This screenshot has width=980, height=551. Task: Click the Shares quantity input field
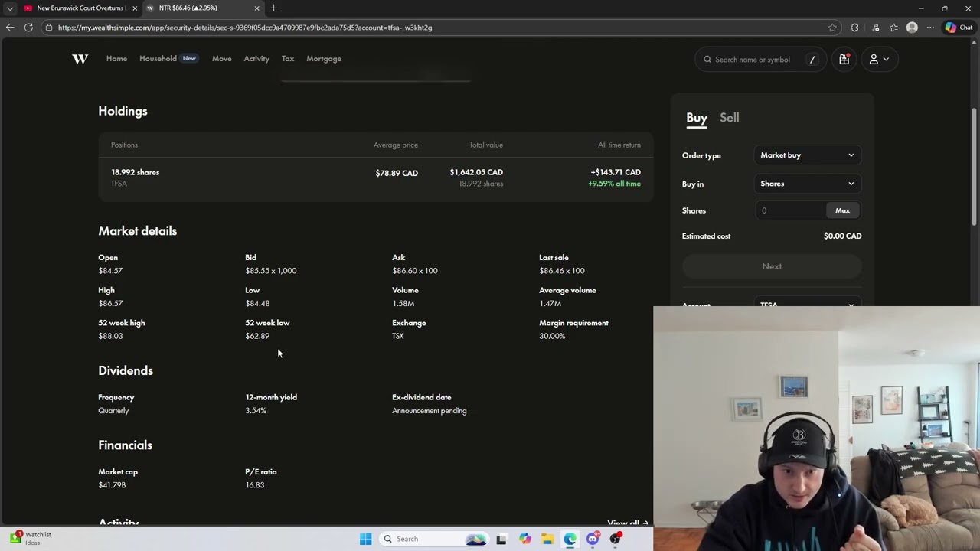792,210
